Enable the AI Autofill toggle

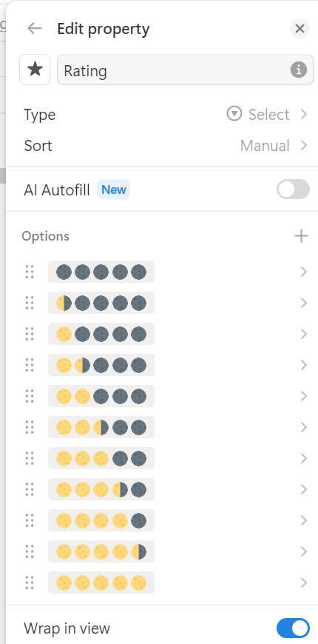293,189
